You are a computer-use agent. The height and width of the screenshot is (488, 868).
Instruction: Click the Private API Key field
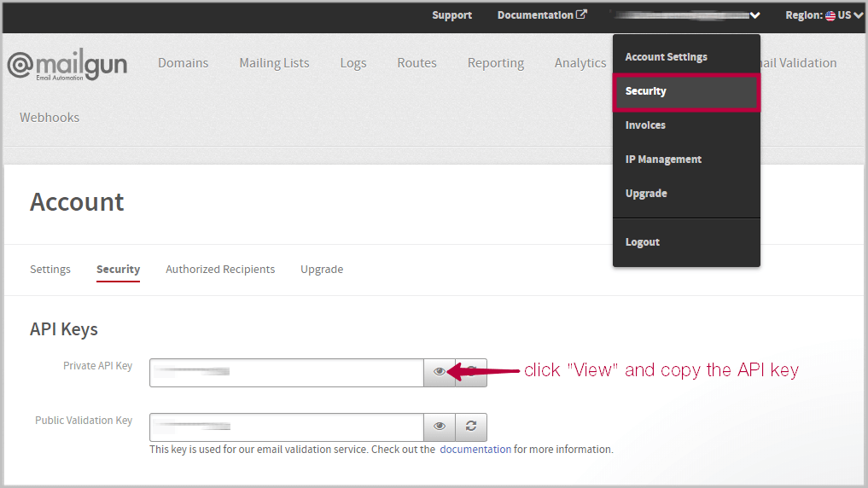[286, 372]
